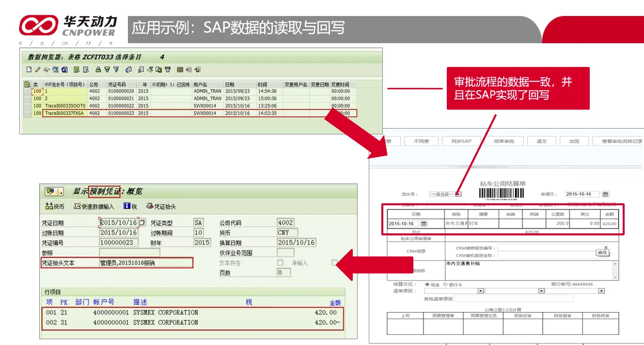Click the 不同意 button
Image resolution: width=644 pixels, height=345 pixels.
(421, 141)
